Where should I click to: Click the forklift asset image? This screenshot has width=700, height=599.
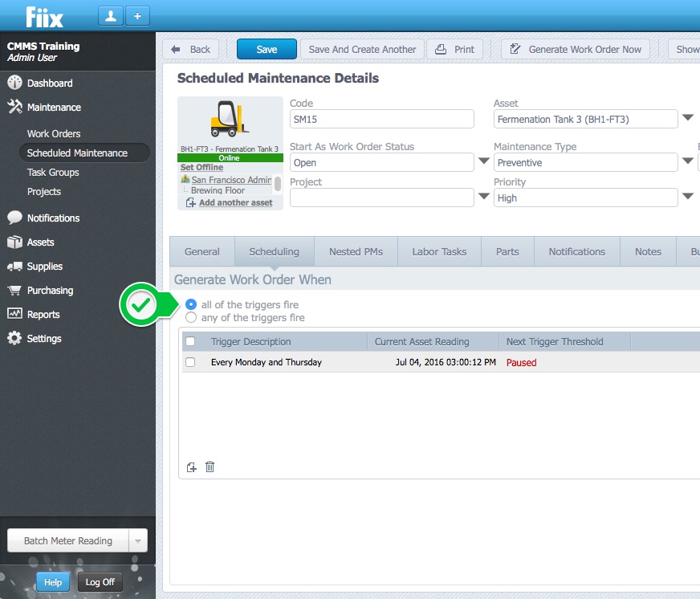coord(230,120)
